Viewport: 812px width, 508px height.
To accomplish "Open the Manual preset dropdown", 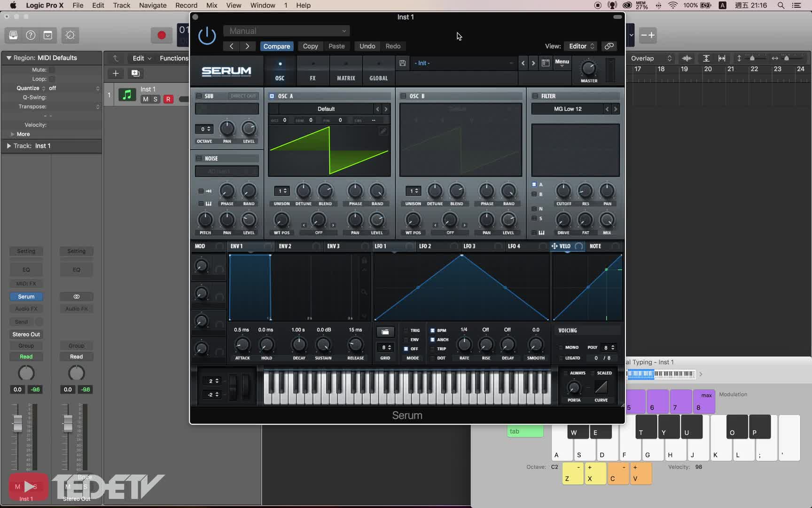I will tap(286, 31).
